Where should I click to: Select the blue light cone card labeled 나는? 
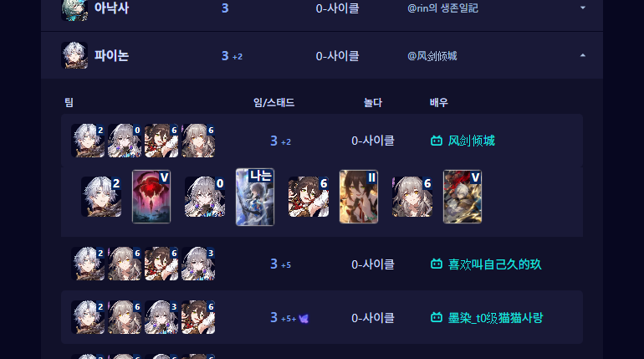click(x=254, y=197)
